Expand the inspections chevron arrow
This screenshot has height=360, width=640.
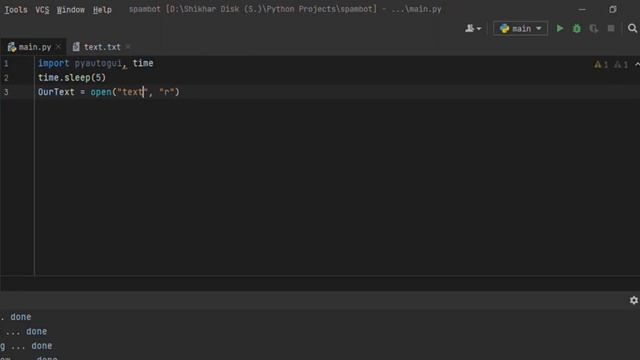[x=637, y=64]
